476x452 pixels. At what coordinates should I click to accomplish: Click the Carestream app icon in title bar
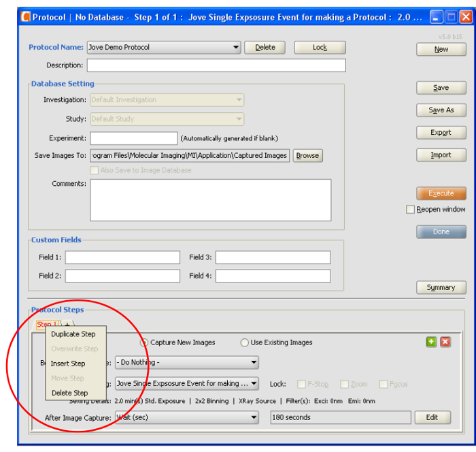pos(26,16)
